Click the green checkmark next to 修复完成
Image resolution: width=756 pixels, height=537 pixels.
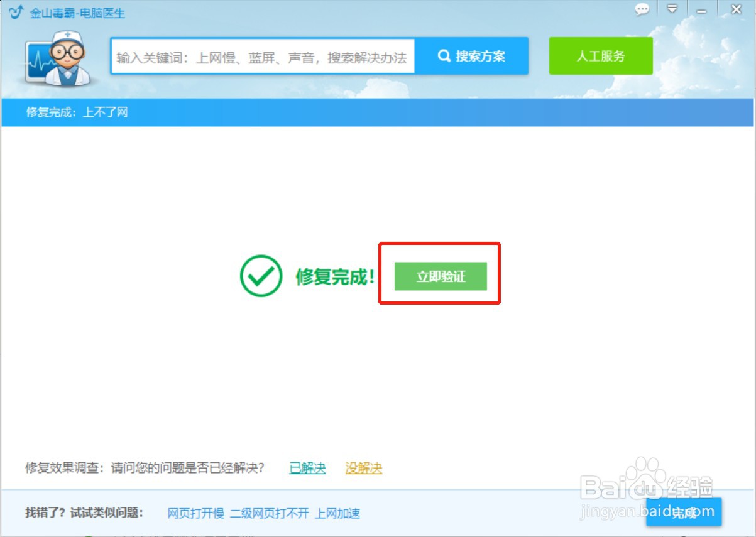coord(261,274)
